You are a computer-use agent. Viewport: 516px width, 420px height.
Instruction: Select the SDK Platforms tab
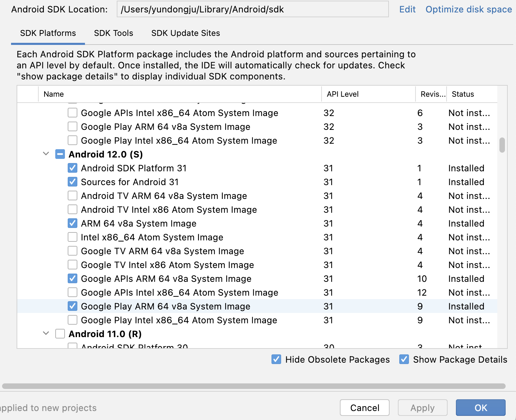click(48, 33)
